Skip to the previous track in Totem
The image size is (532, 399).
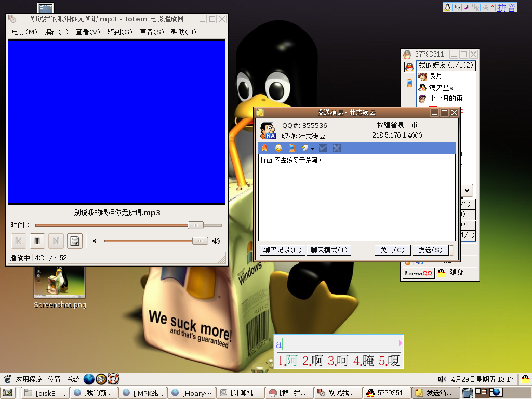click(x=18, y=241)
